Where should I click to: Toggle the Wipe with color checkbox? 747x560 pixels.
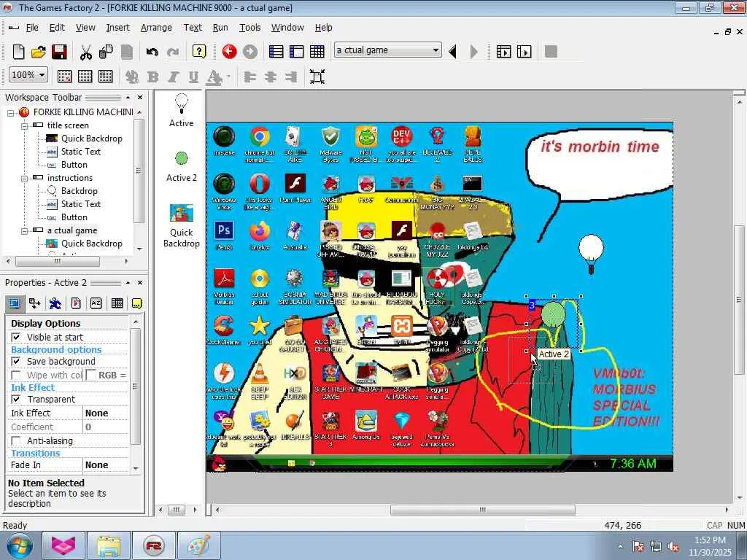point(16,376)
